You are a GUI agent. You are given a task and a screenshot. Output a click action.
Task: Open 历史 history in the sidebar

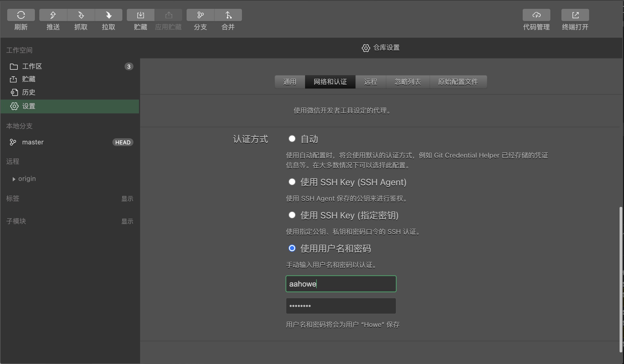[x=70, y=92]
